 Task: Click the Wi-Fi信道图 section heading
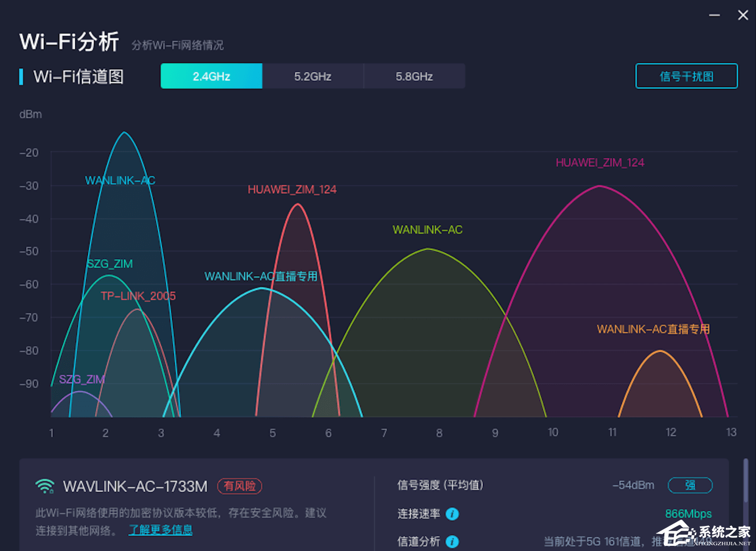(x=79, y=77)
